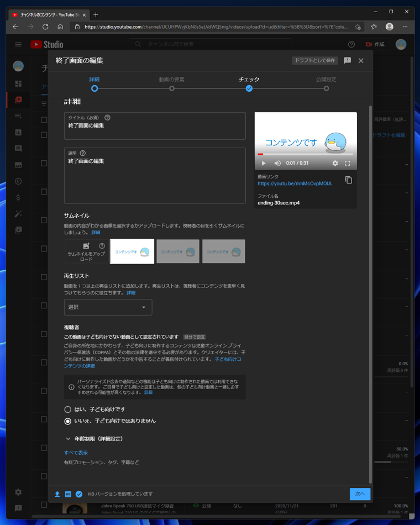Reload the browser page
420x525 pixels.
tap(45, 27)
